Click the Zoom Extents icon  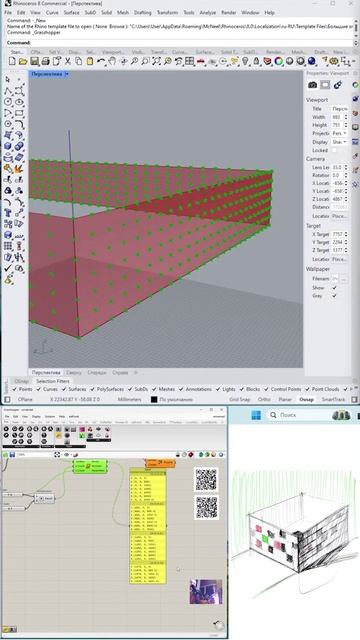pyautogui.click(x=156, y=61)
